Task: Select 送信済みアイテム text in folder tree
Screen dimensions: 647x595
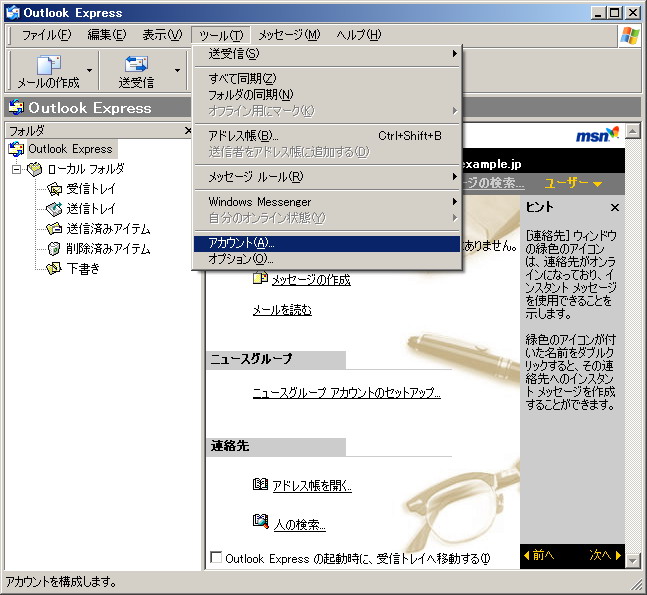Action: [x=108, y=229]
